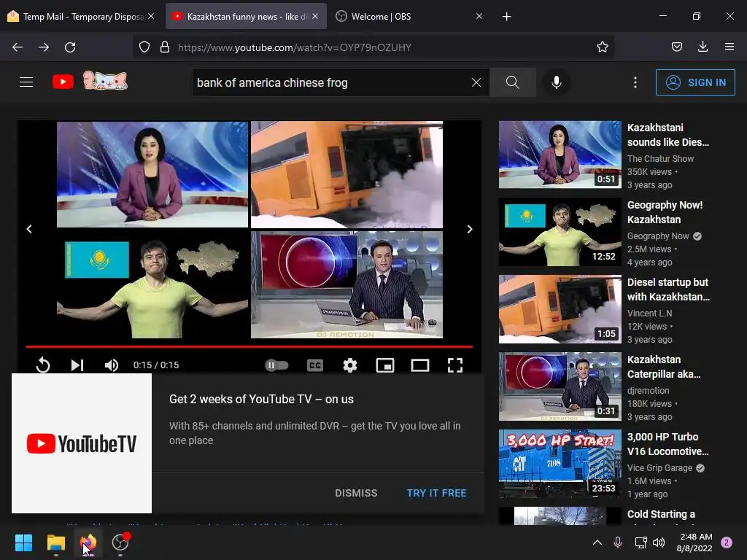Image resolution: width=747 pixels, height=560 pixels.
Task: Dismiss the YouTube TV promotion
Action: click(356, 493)
